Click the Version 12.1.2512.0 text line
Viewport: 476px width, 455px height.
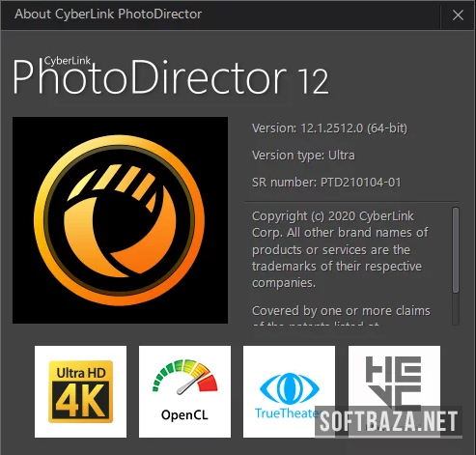329,128
